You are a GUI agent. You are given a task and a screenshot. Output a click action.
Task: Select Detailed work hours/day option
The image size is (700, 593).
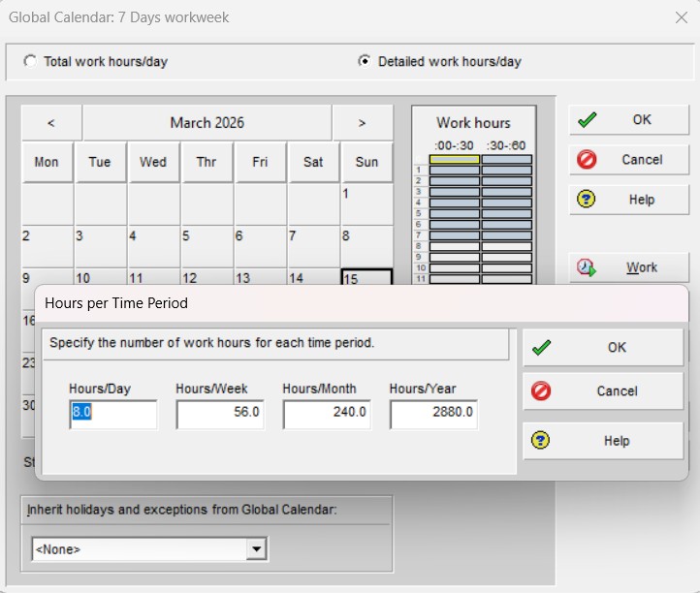click(365, 61)
